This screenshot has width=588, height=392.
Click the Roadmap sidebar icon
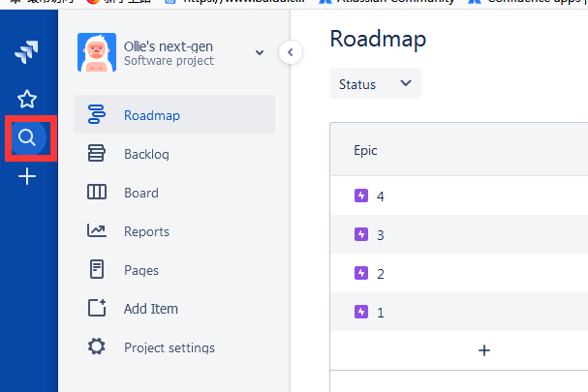(x=96, y=114)
